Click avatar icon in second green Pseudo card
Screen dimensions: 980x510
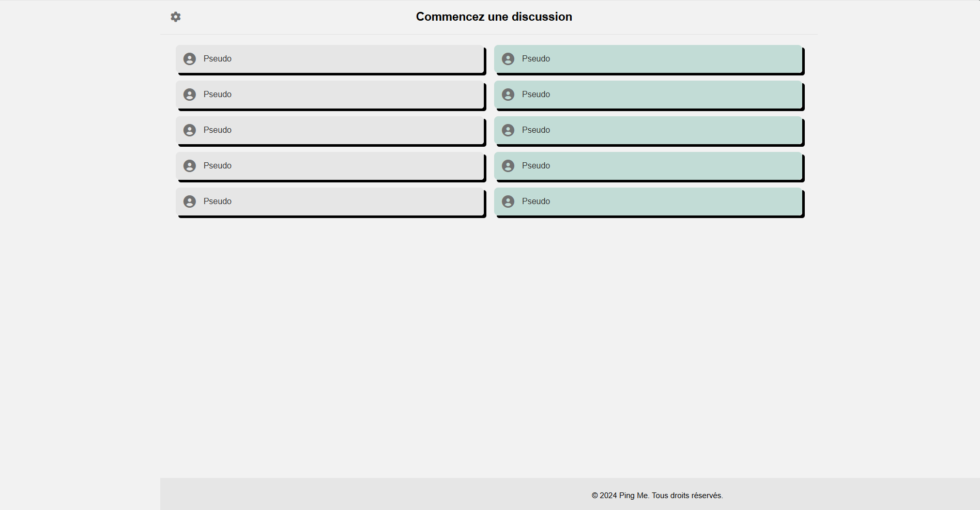pos(508,95)
